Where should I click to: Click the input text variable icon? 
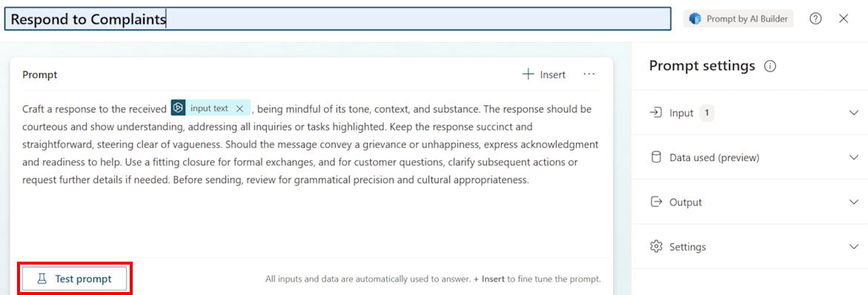click(178, 108)
